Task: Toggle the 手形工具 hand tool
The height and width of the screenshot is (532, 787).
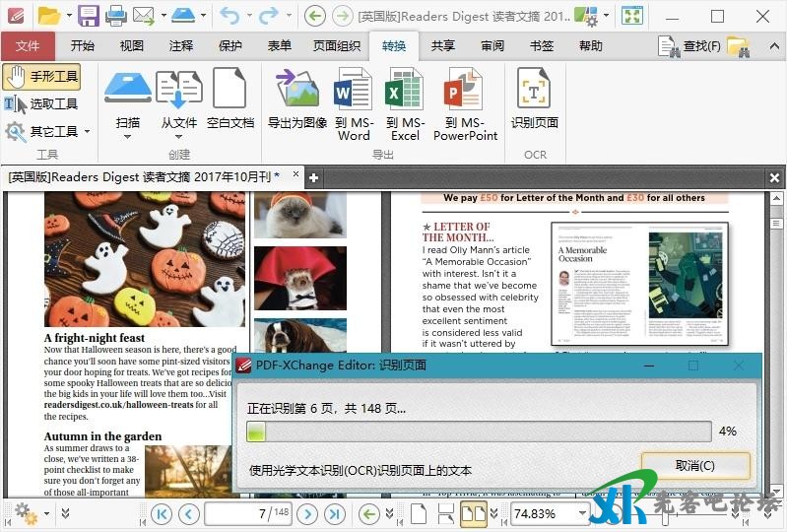Action: [42, 77]
